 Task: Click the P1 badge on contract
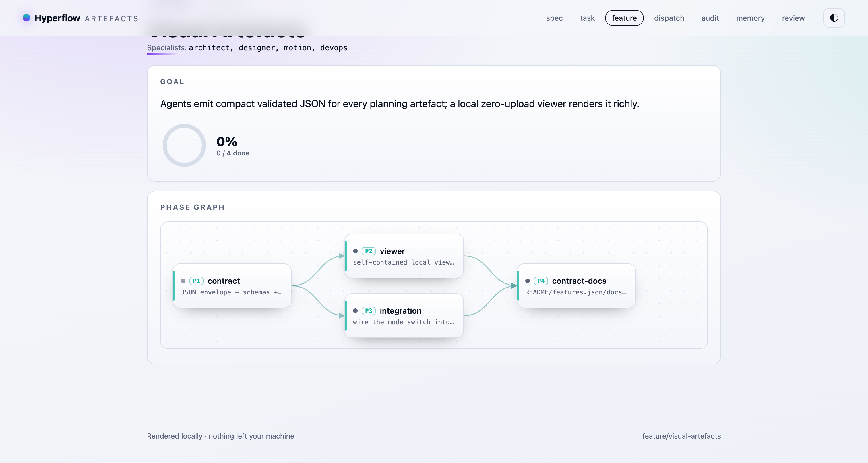(x=196, y=281)
